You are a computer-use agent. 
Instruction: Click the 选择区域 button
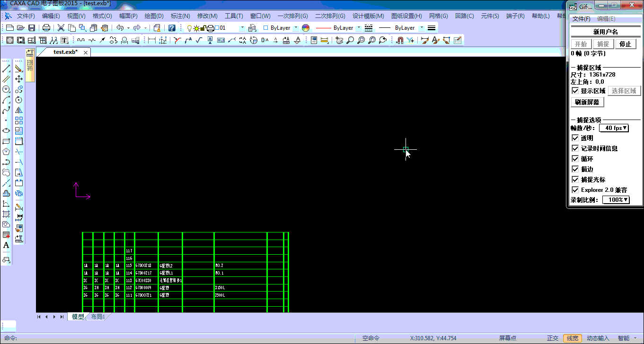[624, 91]
